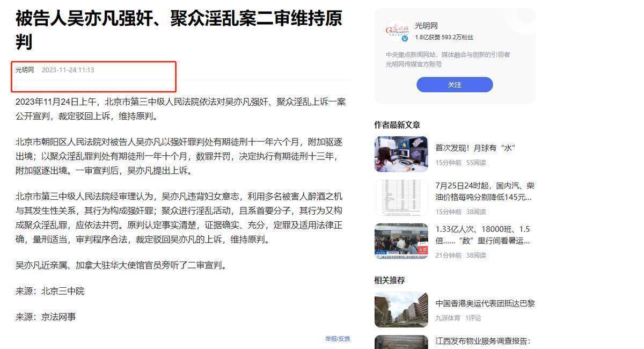Click the 作者最新文章 section heading
The image size is (644, 349).
click(x=397, y=125)
